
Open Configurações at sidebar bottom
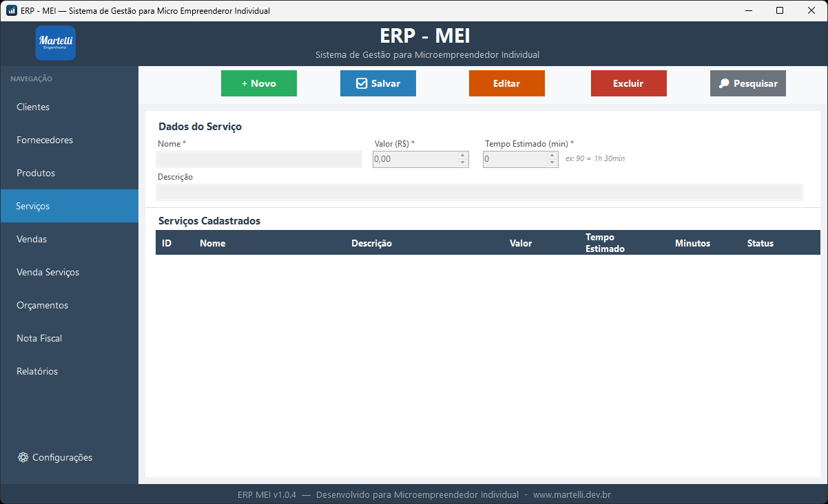click(69, 457)
